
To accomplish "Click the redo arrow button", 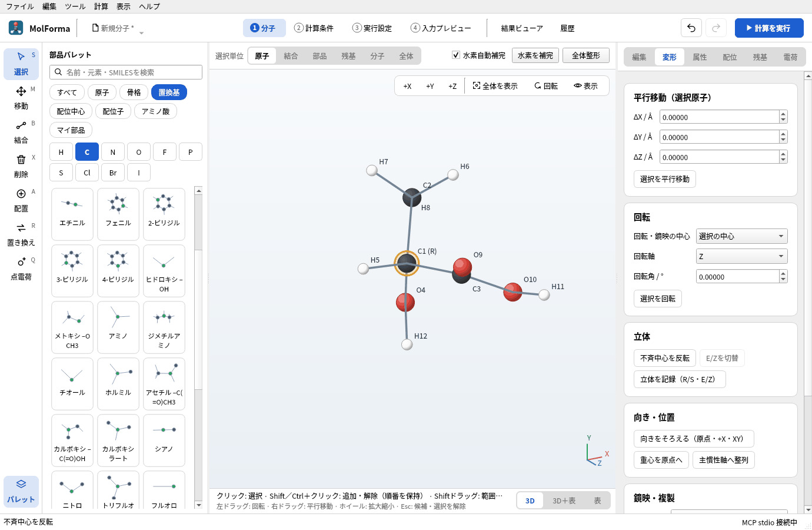I will point(716,28).
